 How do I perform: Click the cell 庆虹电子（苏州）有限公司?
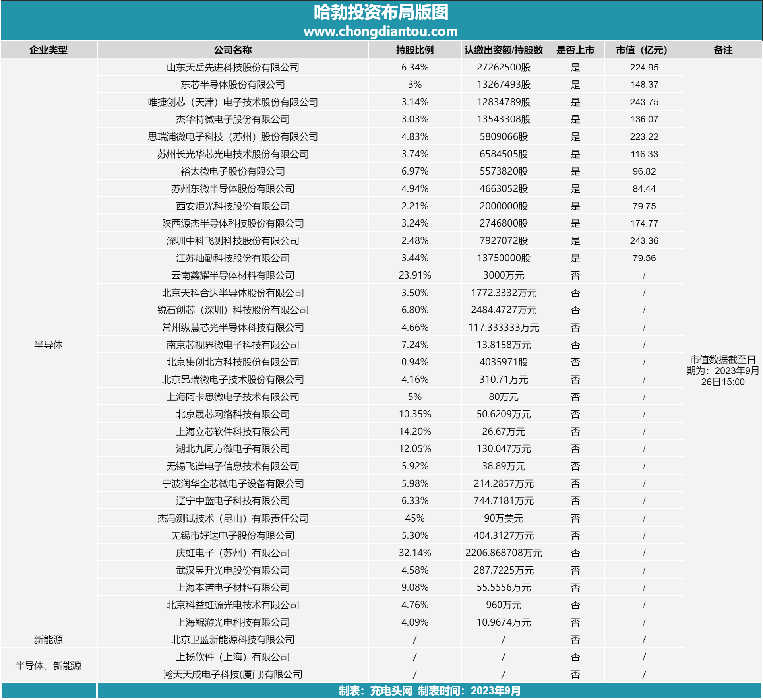[x=233, y=553]
